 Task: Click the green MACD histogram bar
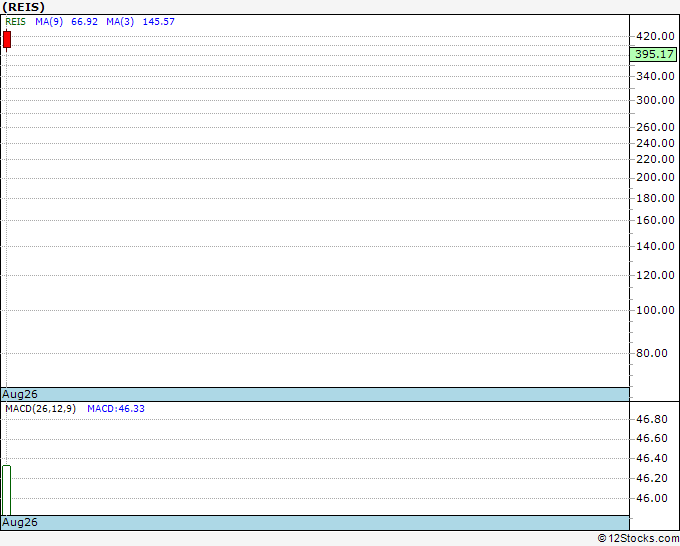6,490
